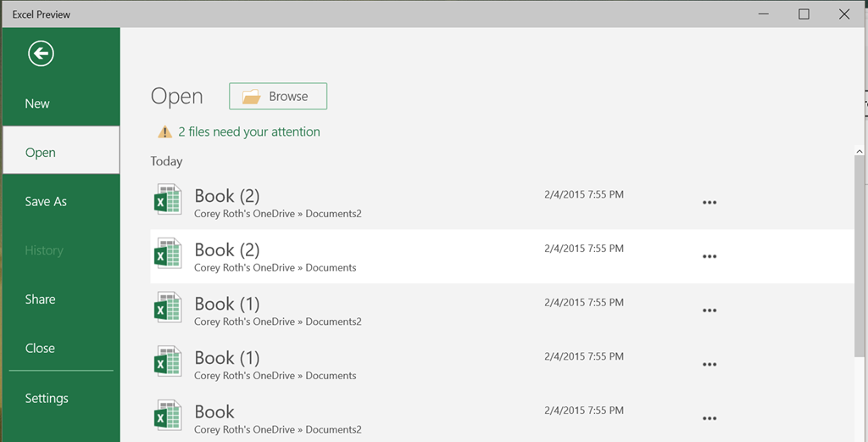This screenshot has width=868, height=442.
Task: Select the dimmed History item
Action: click(61, 250)
